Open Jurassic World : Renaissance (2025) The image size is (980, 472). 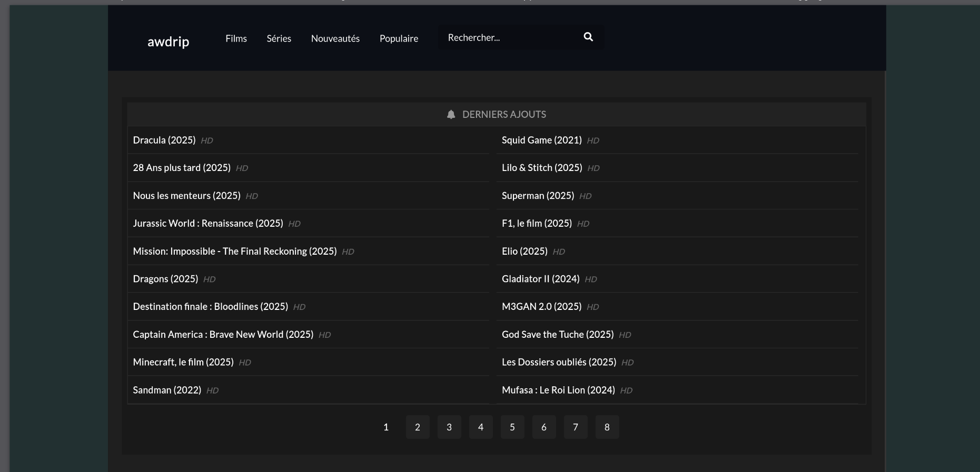[208, 223]
